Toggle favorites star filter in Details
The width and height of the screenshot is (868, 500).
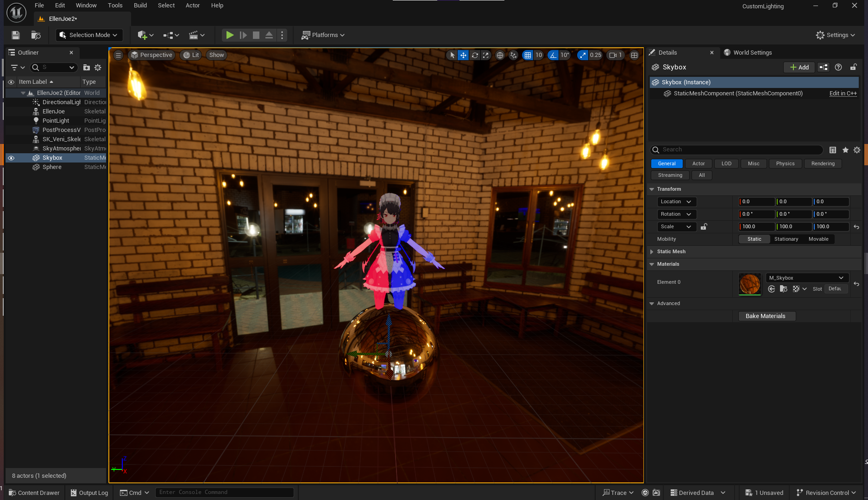tap(845, 150)
